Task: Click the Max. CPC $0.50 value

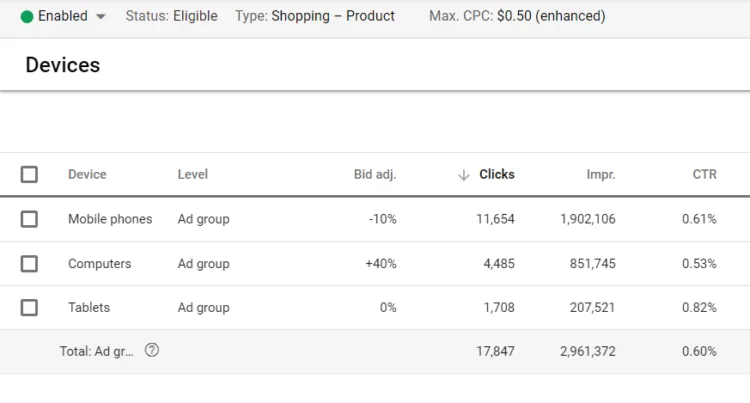Action: tap(551, 16)
